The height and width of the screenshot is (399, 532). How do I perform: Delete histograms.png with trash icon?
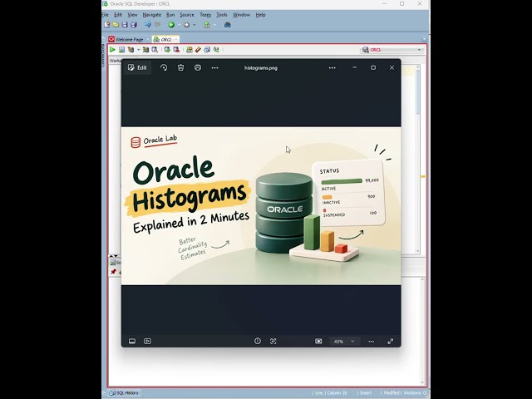click(181, 67)
